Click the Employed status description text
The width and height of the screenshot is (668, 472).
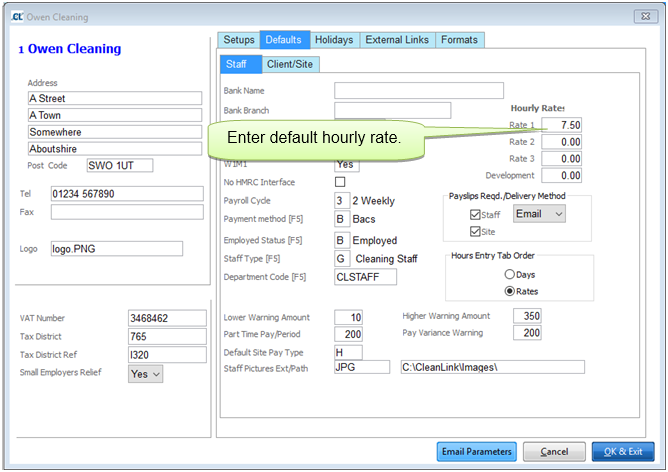375,241
